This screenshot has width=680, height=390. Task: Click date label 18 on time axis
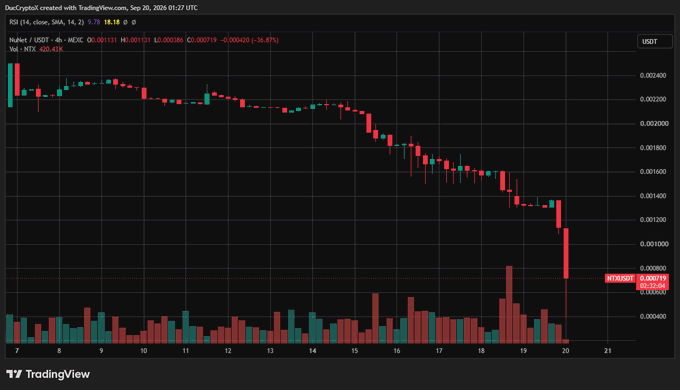pos(481,351)
